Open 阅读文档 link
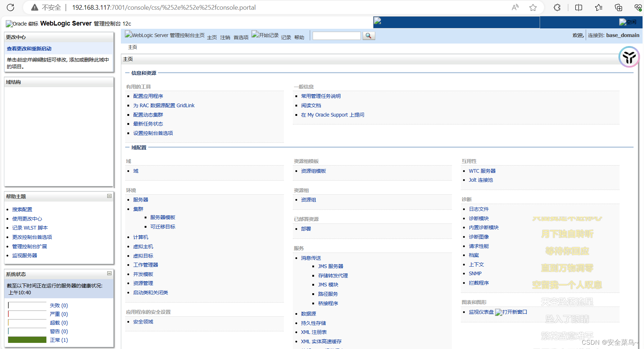 (311, 105)
